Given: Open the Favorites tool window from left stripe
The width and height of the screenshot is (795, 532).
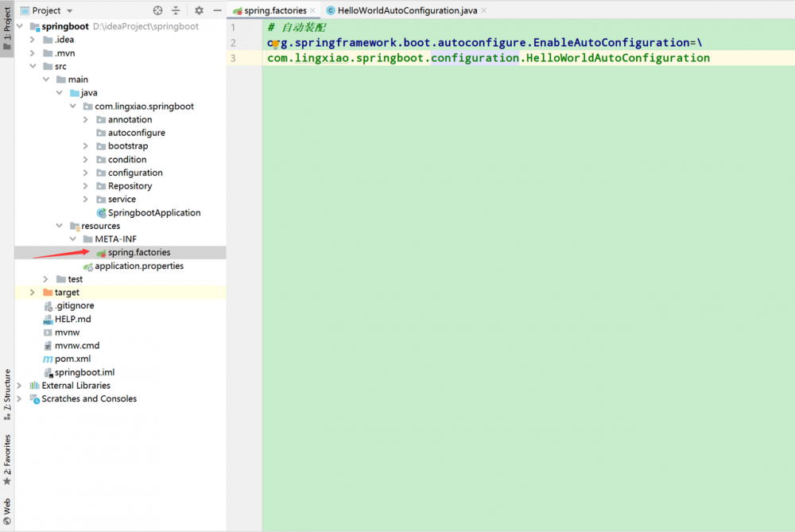Looking at the screenshot, I should 6,457.
